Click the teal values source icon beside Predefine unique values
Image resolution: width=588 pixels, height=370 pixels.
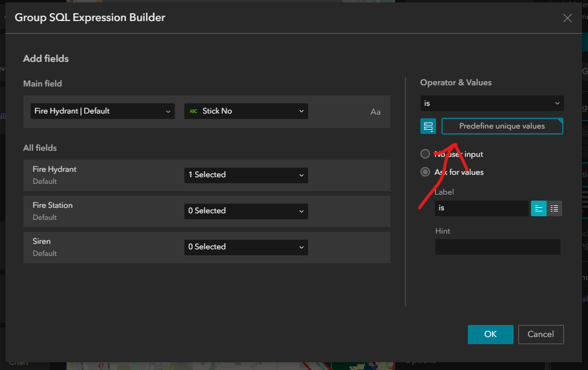click(x=428, y=126)
